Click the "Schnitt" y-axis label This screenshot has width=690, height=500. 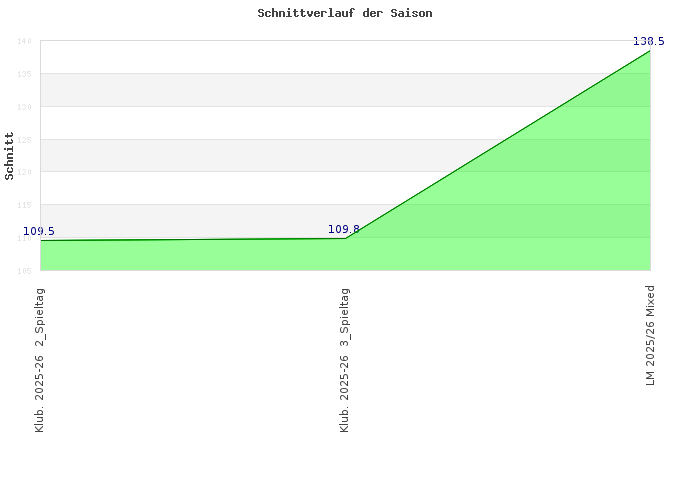(10, 155)
